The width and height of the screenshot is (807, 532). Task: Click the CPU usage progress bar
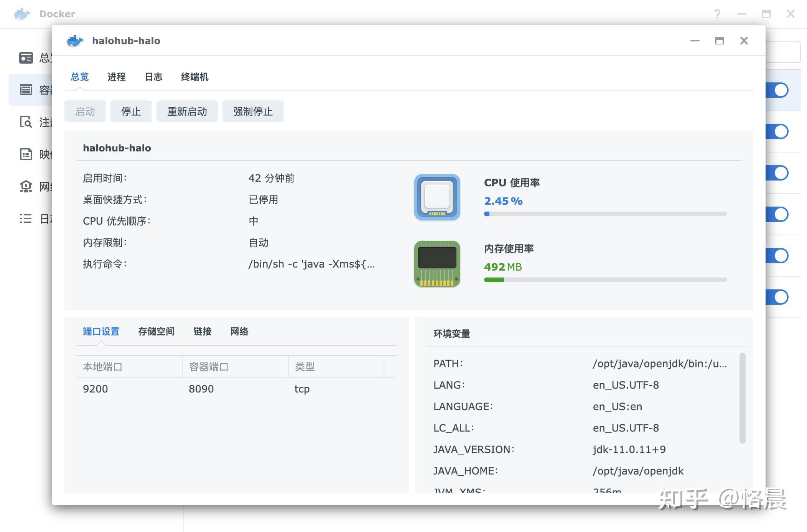pos(606,214)
